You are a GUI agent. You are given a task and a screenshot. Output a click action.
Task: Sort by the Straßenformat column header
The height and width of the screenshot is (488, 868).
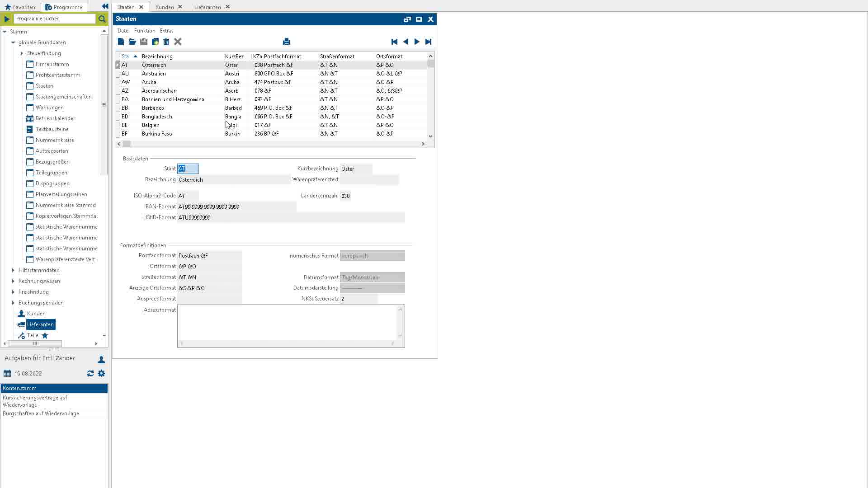[x=337, y=56]
